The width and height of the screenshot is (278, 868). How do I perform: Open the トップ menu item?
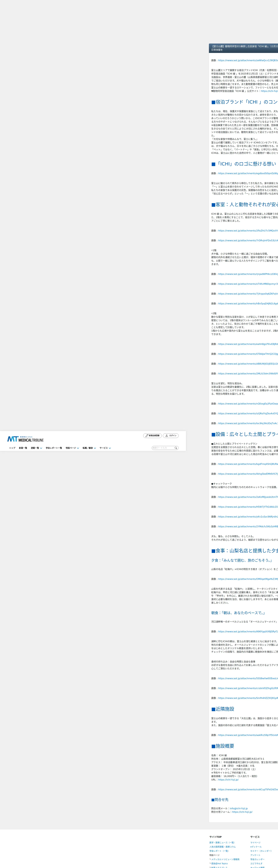click(12, 448)
